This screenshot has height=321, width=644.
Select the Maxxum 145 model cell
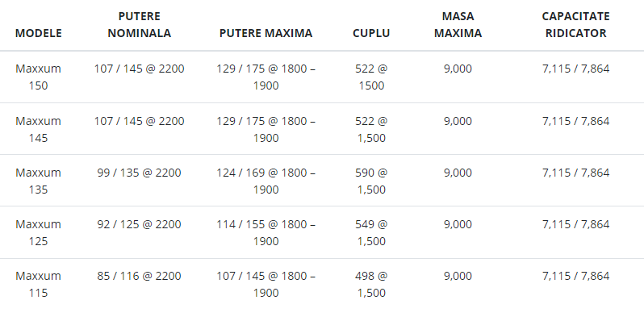pyautogui.click(x=38, y=129)
